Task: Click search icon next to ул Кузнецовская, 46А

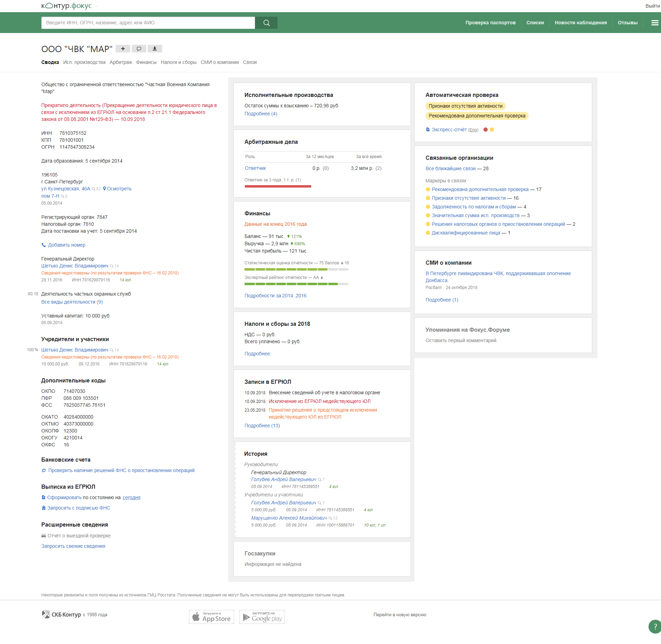Action: [93, 189]
